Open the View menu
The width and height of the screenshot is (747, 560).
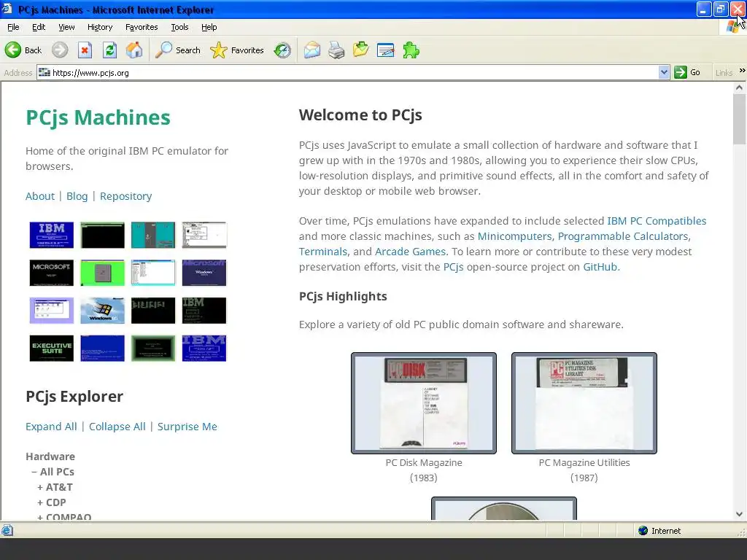66,27
